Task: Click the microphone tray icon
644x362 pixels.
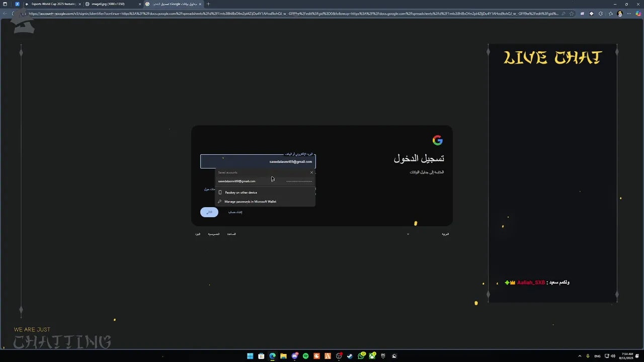Action: coord(588,356)
